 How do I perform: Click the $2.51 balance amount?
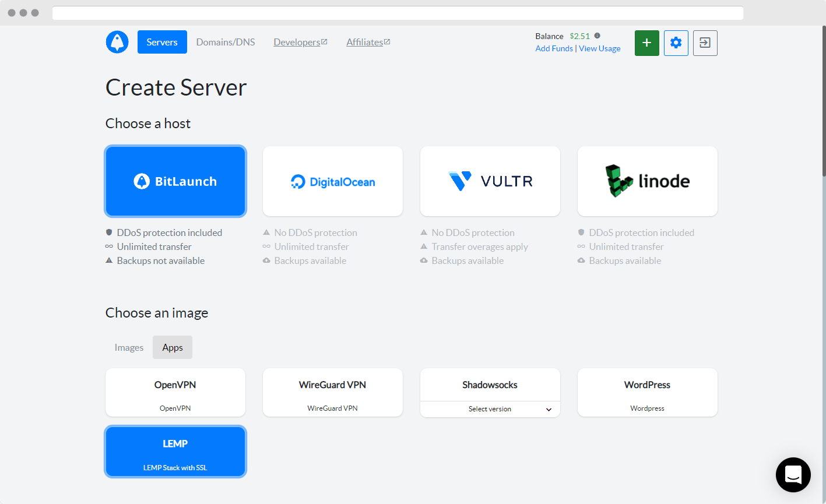pos(580,36)
